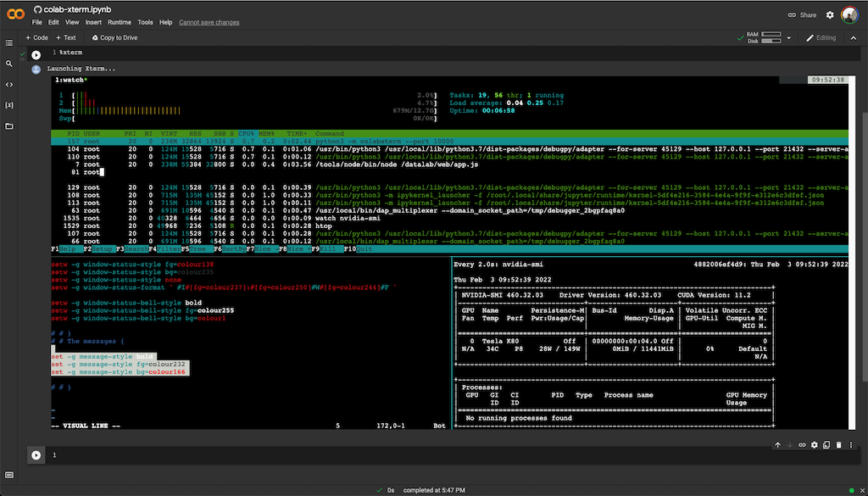The height and width of the screenshot is (496, 868).
Task: Open the search sidebar
Action: (9, 65)
